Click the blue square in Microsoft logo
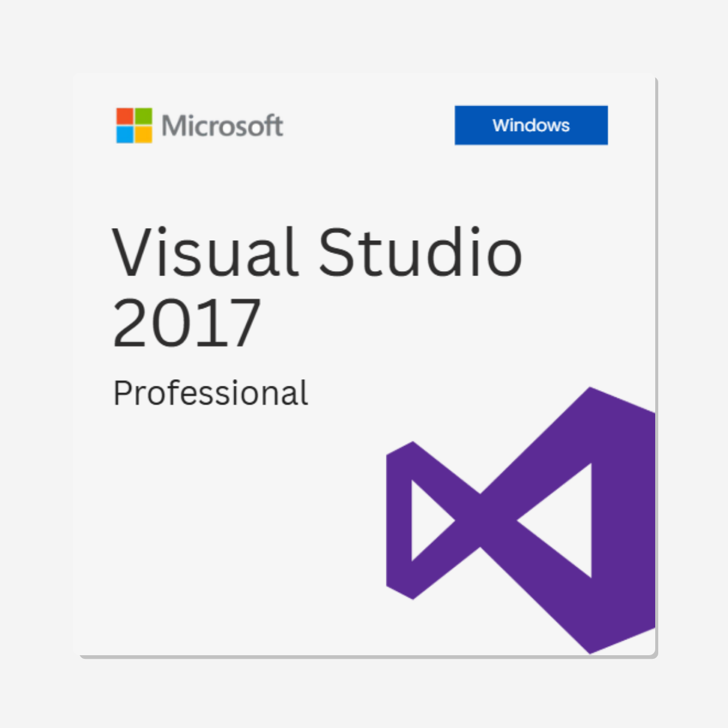728x728 pixels. pos(126,134)
